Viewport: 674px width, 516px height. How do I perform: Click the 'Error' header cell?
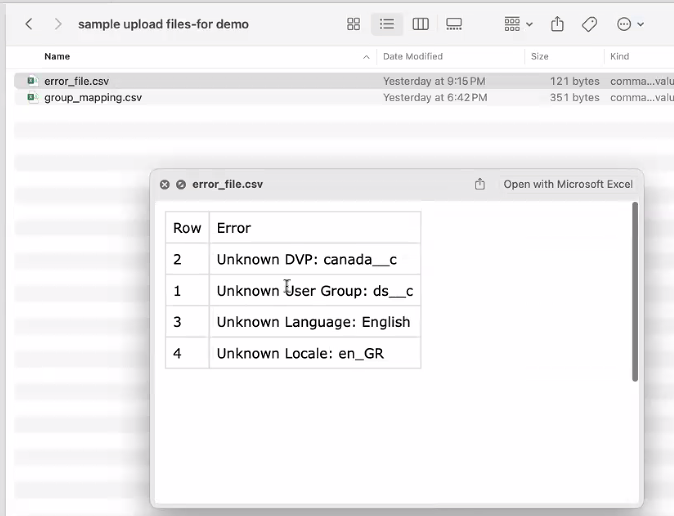[x=315, y=227]
